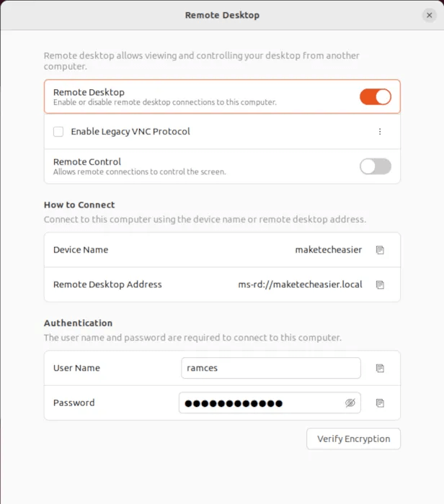This screenshot has height=504, width=444.
Task: Select the Remote Control row title
Action: pos(87,162)
